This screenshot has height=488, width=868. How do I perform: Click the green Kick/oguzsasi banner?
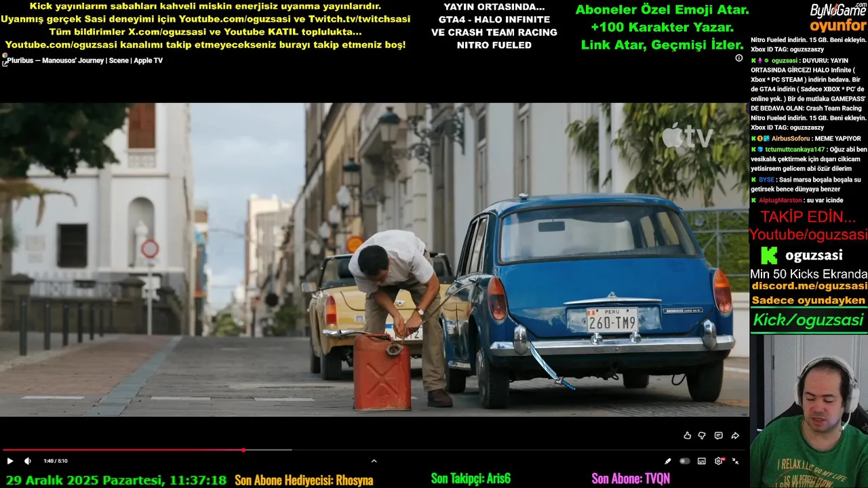click(x=808, y=320)
